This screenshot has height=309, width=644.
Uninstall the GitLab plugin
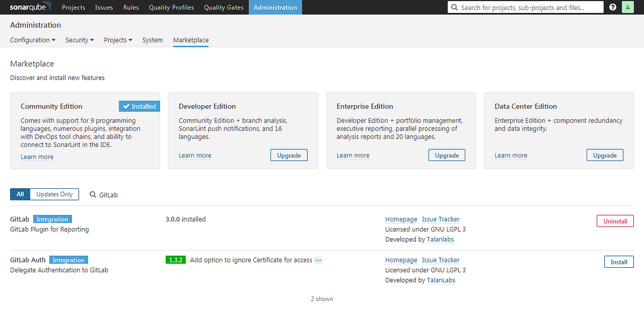tap(615, 220)
